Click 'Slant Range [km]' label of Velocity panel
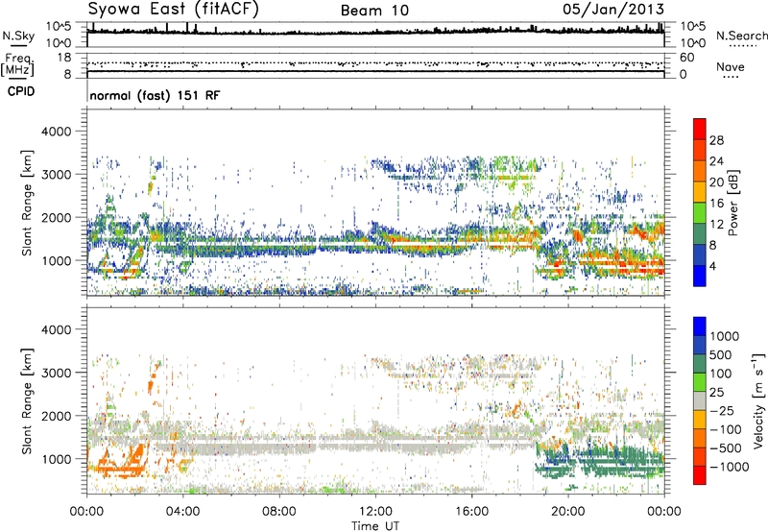Image resolution: width=768 pixels, height=532 pixels. 27,401
